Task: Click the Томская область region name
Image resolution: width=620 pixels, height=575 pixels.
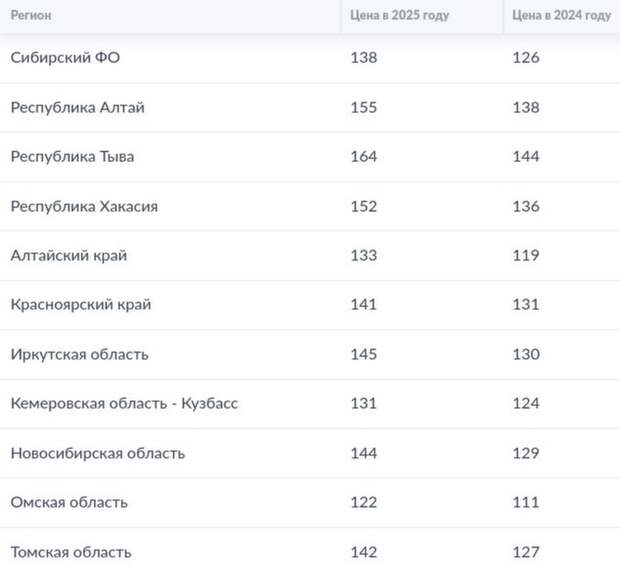Action: [71, 552]
